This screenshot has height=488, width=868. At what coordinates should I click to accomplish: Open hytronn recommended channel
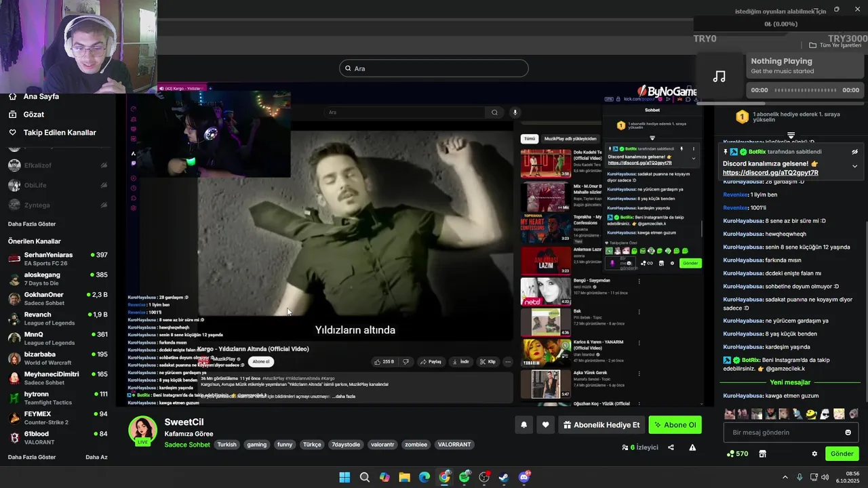58,398
